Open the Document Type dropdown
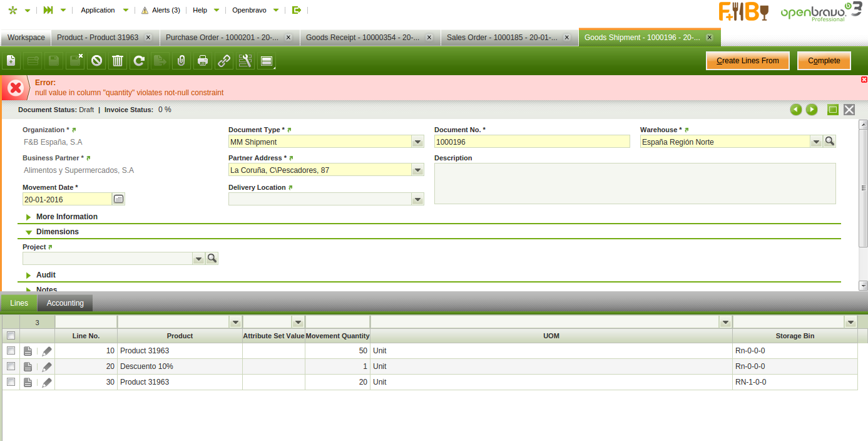This screenshot has height=441, width=868. tap(418, 142)
